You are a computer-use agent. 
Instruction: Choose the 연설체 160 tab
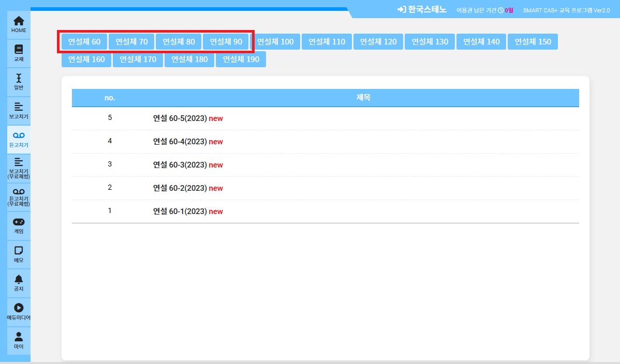coord(86,59)
